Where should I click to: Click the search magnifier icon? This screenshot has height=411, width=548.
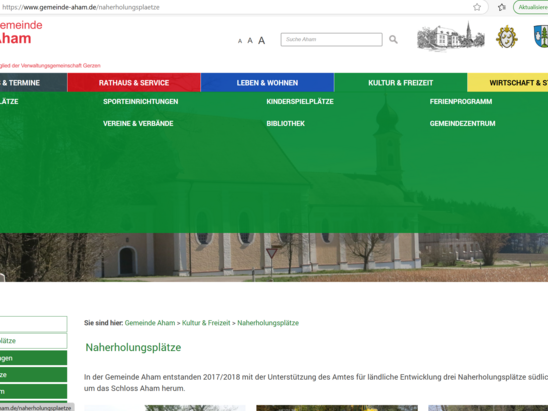[393, 39]
